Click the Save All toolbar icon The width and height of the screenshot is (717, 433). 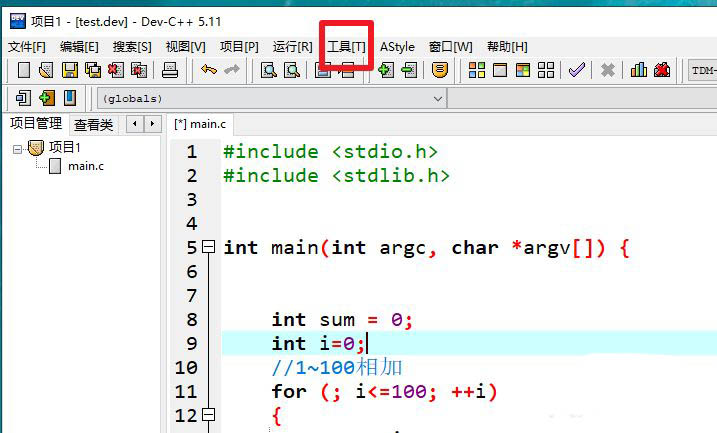(x=93, y=70)
